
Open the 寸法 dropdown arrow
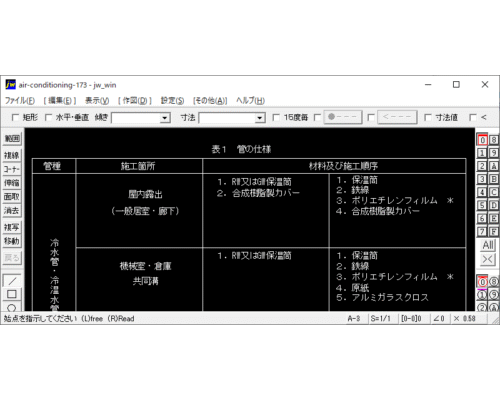coord(260,118)
